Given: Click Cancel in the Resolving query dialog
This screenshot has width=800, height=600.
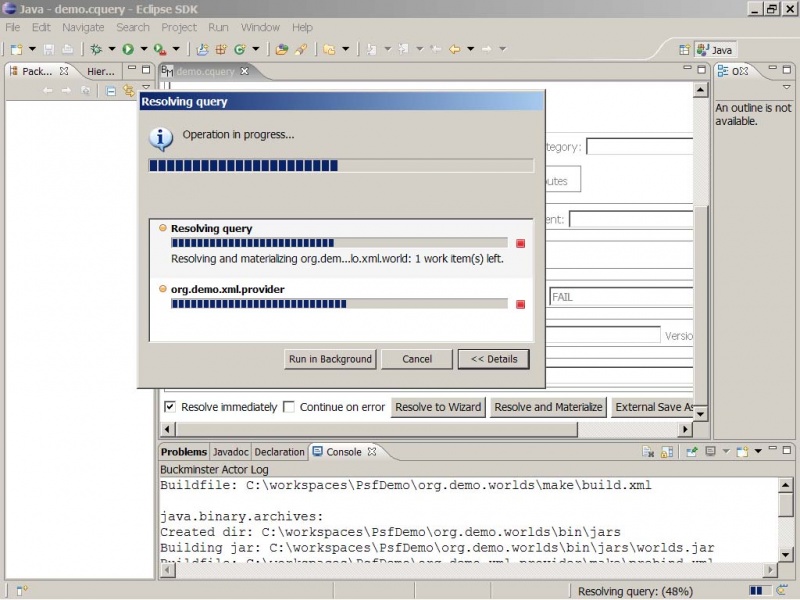Looking at the screenshot, I should pyautogui.click(x=417, y=359).
